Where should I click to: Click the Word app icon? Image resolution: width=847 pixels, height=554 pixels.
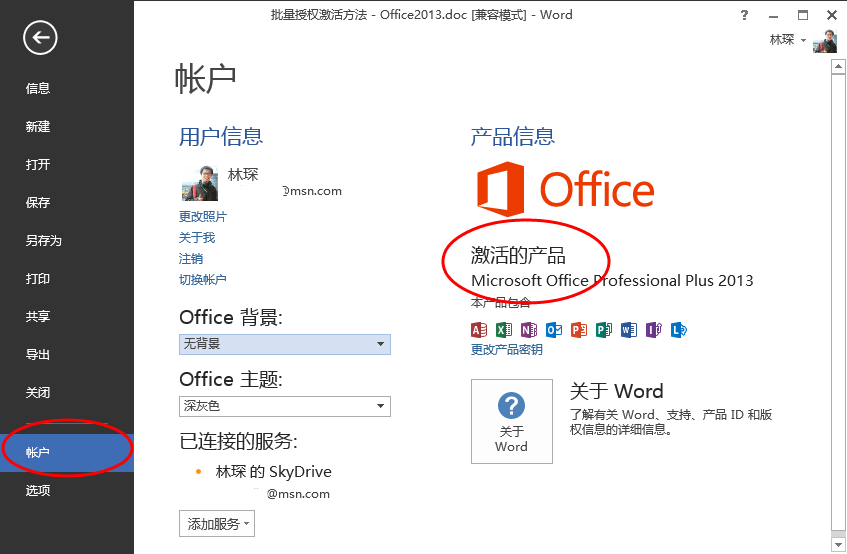628,329
